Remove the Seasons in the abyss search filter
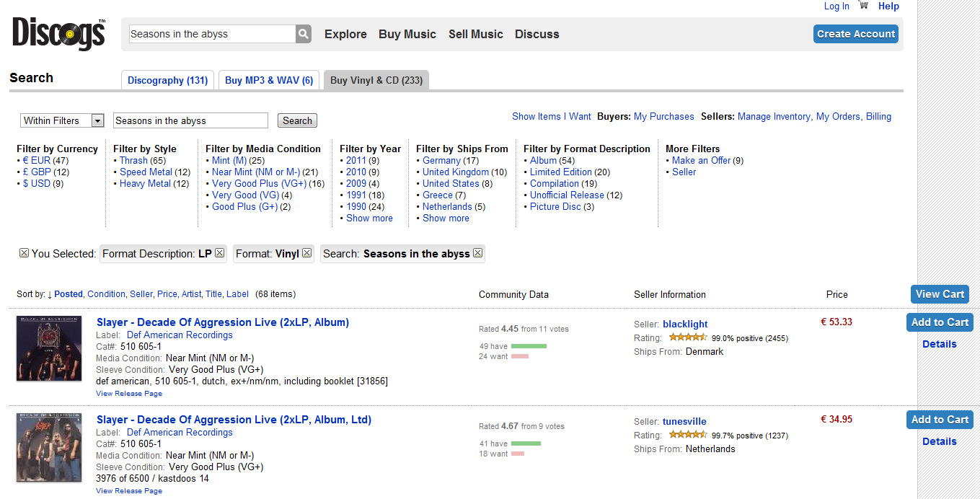 [477, 253]
